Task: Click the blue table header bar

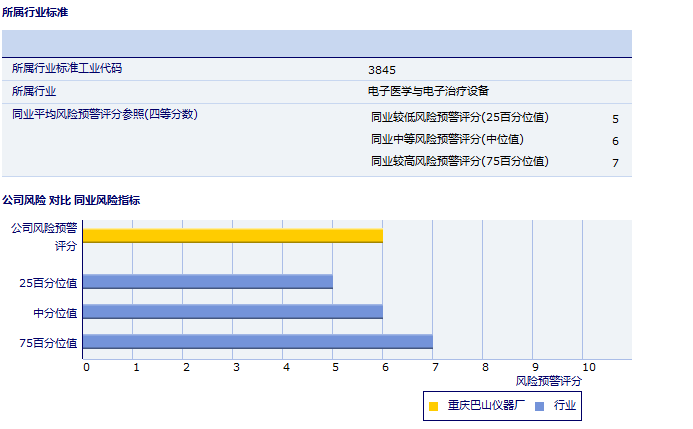Action: coord(316,44)
